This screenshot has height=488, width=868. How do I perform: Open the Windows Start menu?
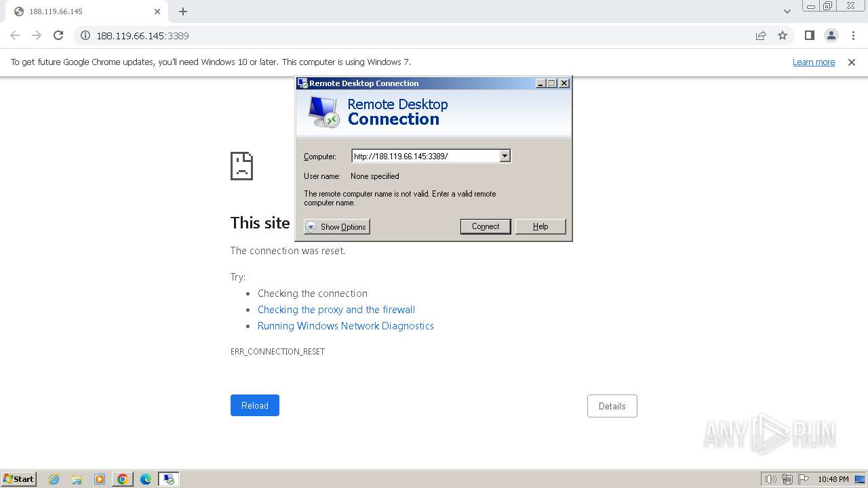[19, 479]
